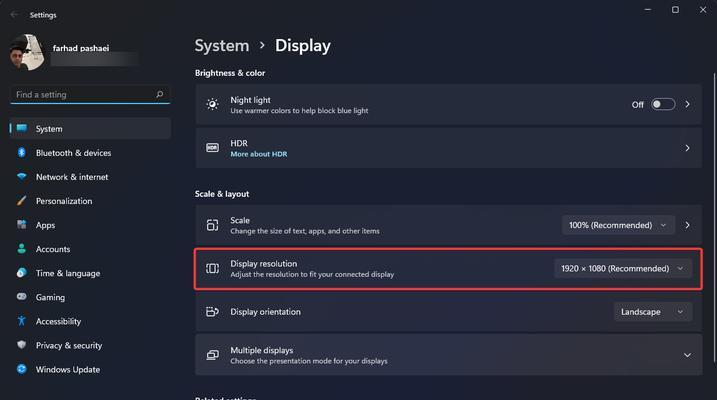Click the System monitor icon in sidebar
The width and height of the screenshot is (717, 400).
click(22, 128)
